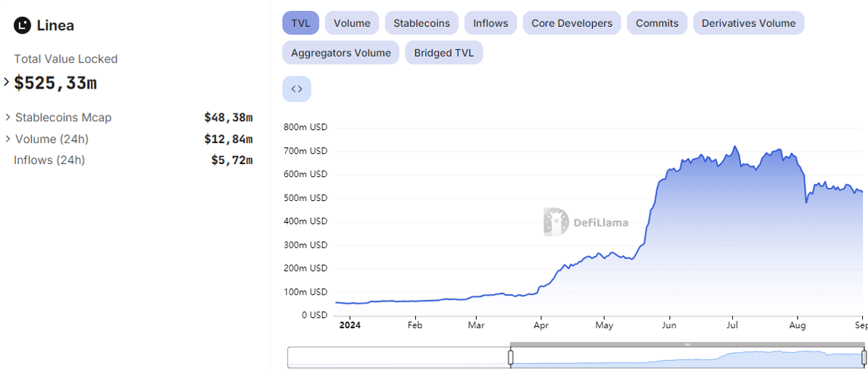Show Commits on the chart

click(657, 23)
